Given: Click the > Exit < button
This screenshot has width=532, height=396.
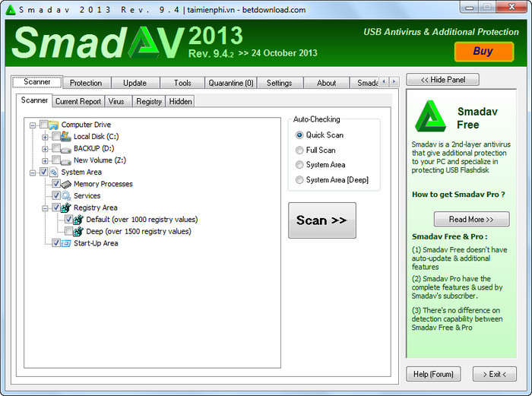Looking at the screenshot, I should pos(494,374).
